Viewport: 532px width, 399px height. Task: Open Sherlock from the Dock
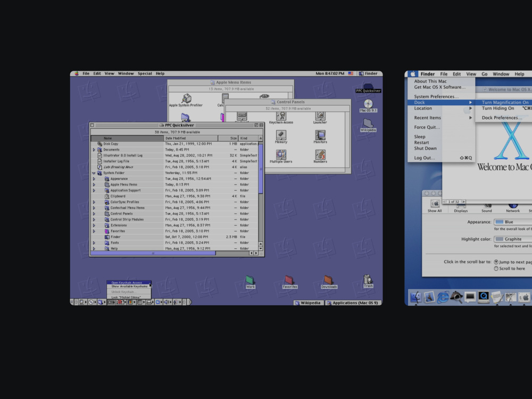(456, 297)
